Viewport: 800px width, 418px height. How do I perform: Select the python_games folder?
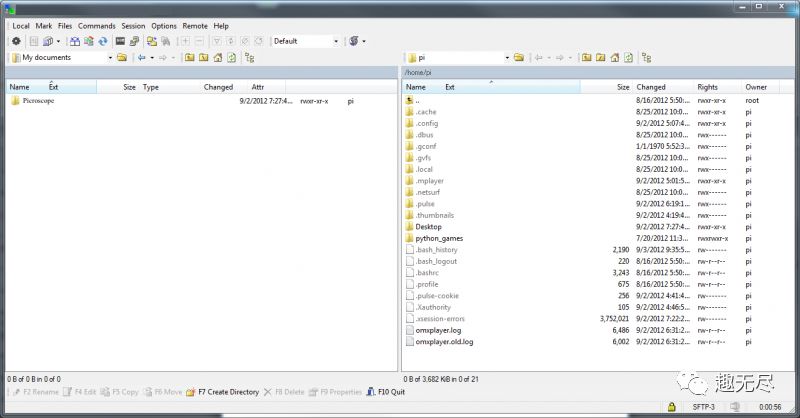pos(439,238)
